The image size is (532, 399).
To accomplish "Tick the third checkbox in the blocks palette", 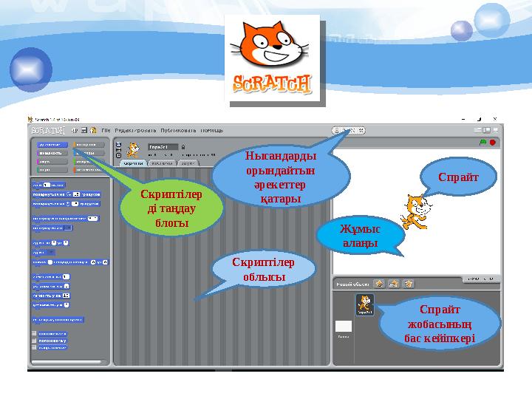I will 34,347.
